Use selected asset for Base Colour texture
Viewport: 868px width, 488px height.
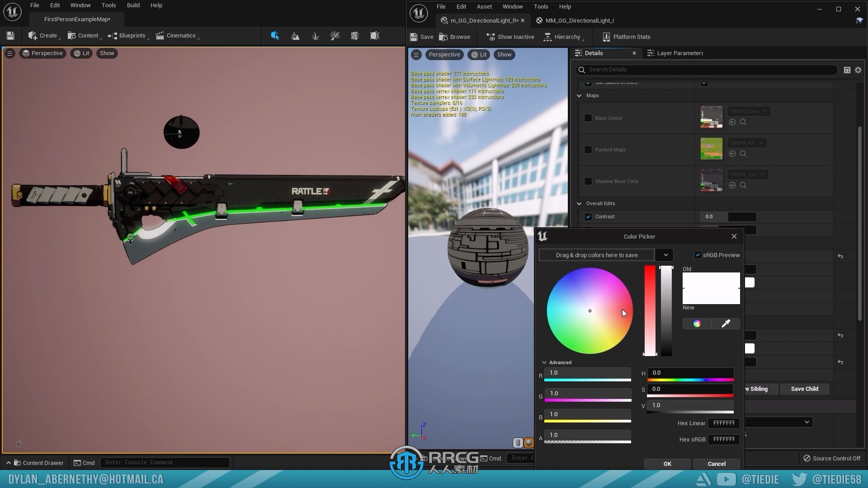[732, 122]
